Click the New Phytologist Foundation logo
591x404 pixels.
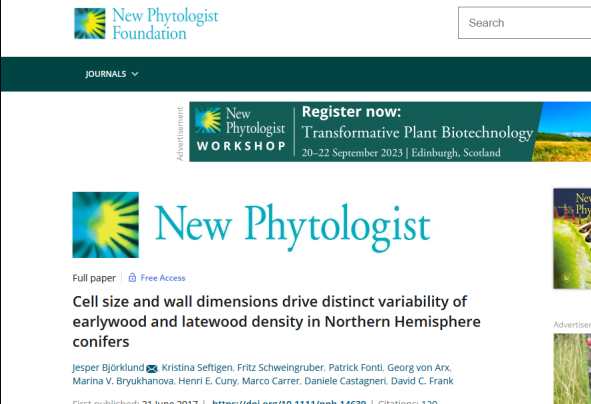point(146,23)
